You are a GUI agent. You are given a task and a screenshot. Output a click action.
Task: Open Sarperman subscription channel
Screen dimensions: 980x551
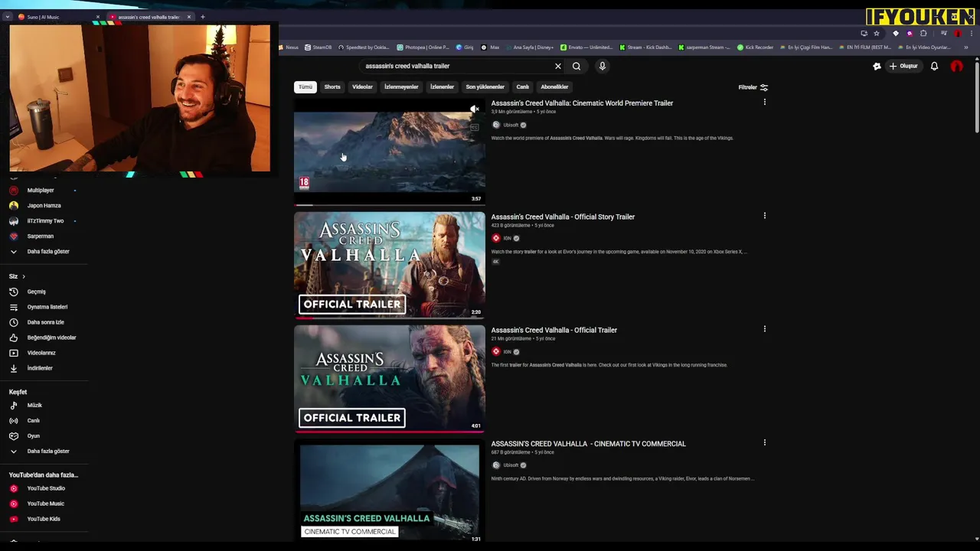40,236
